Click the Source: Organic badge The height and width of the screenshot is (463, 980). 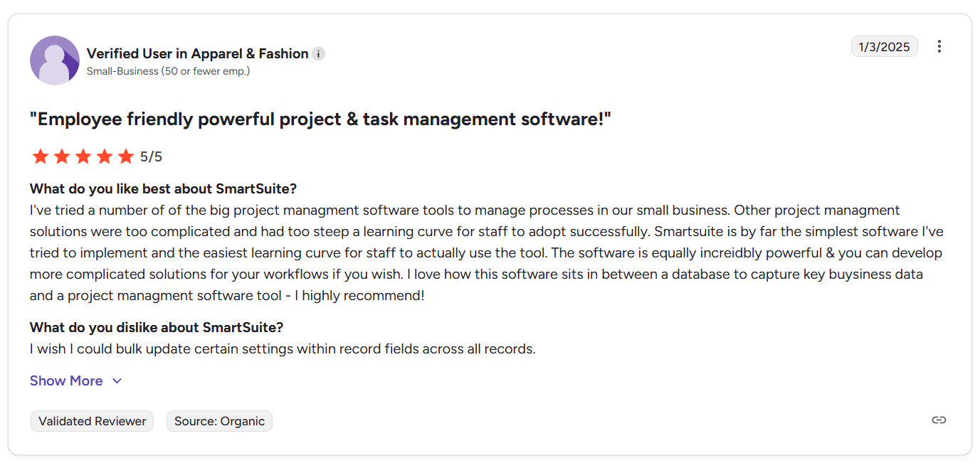pos(219,421)
